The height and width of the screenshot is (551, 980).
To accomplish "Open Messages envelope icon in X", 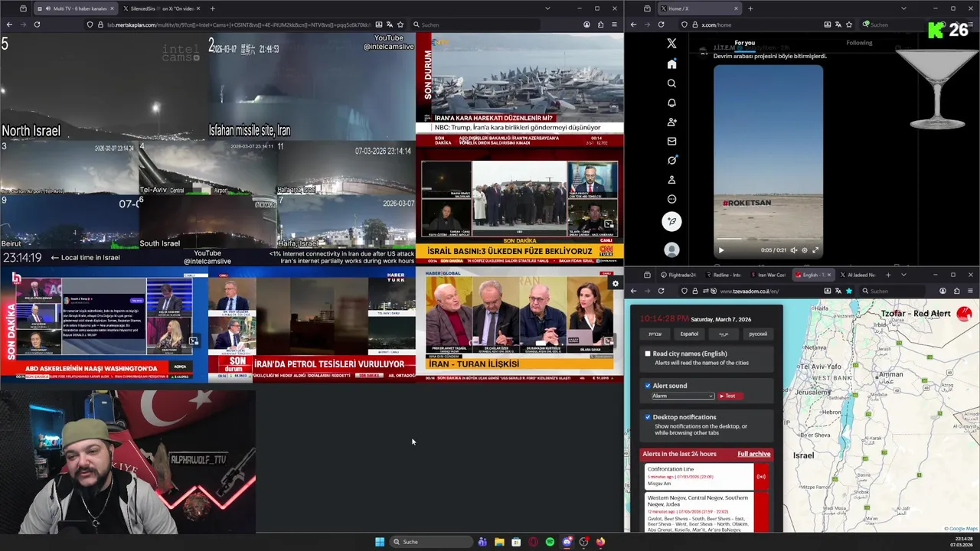I will pos(671,141).
